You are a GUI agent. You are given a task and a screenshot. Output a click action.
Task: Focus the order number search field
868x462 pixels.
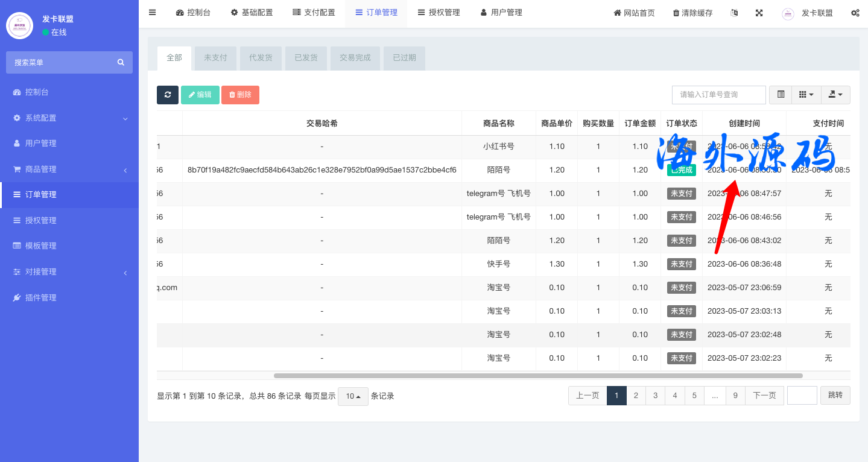718,95
